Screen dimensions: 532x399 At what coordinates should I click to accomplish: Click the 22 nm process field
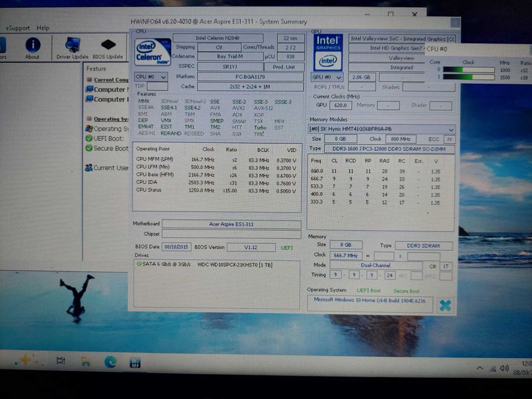[x=291, y=38]
